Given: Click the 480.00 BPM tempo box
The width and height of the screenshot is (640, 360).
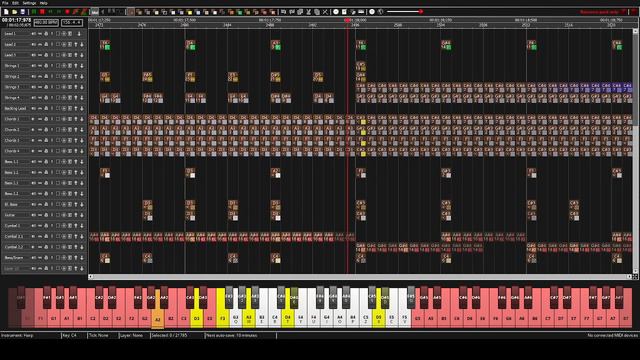Looking at the screenshot, I should [x=46, y=22].
